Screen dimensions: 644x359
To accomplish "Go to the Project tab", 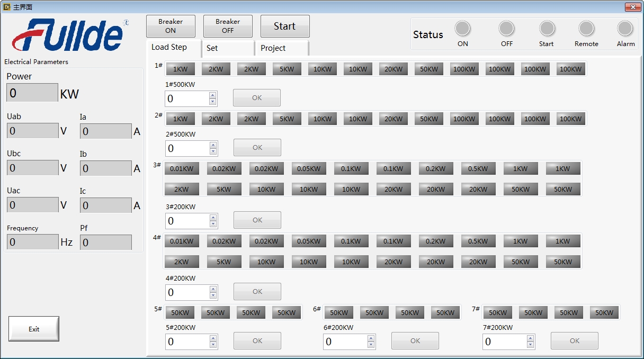I will (x=282, y=48).
